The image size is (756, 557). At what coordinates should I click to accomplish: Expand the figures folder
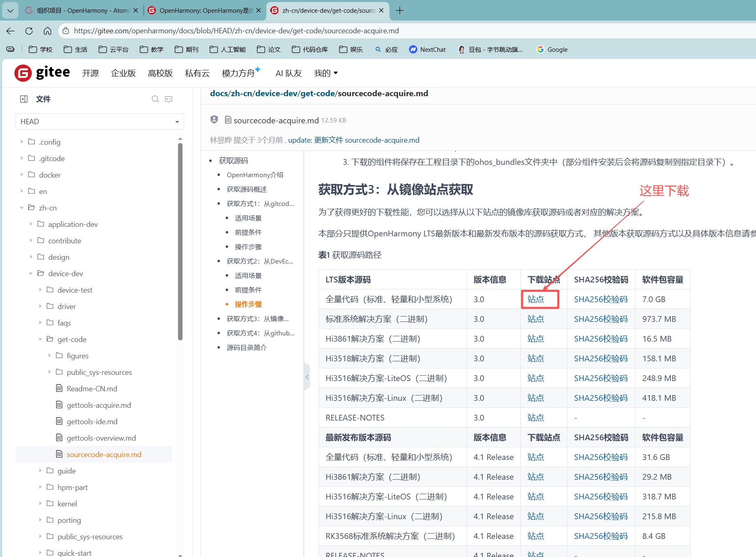[50, 356]
